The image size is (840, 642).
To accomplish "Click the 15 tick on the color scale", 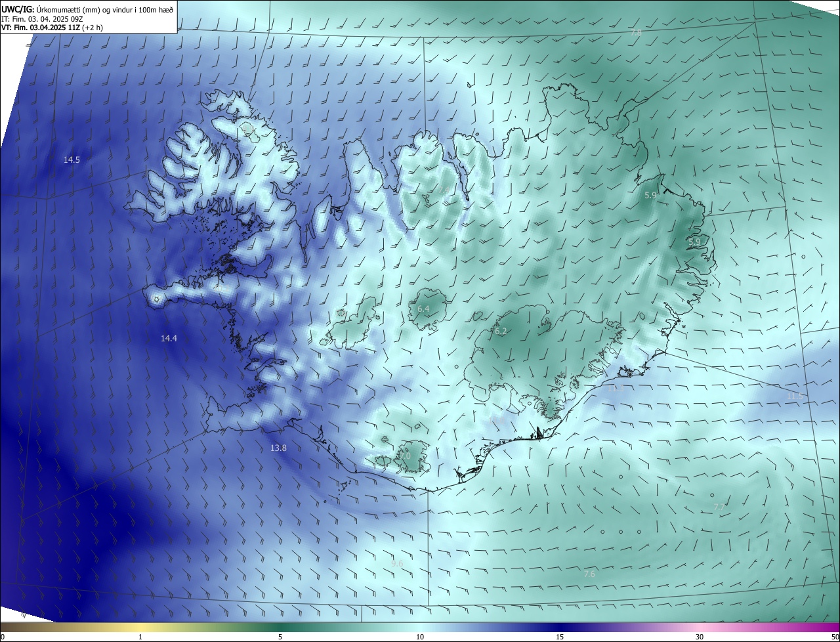I will [560, 637].
